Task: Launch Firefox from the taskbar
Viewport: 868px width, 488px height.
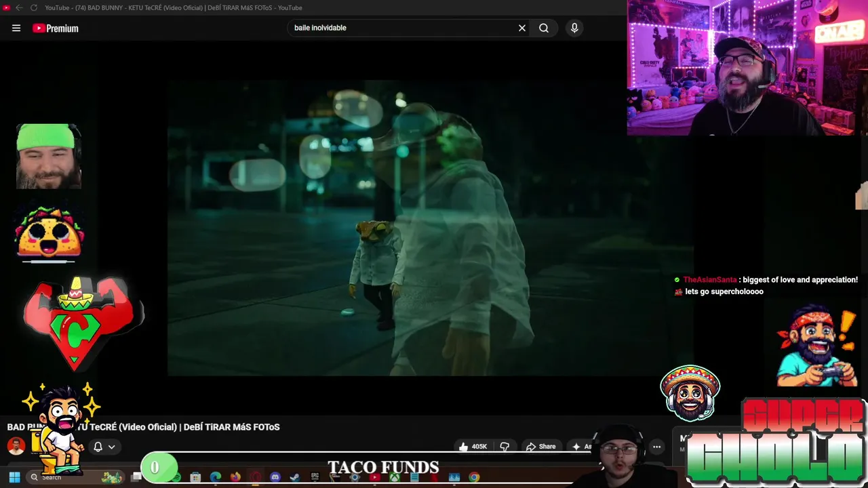Action: [x=235, y=477]
